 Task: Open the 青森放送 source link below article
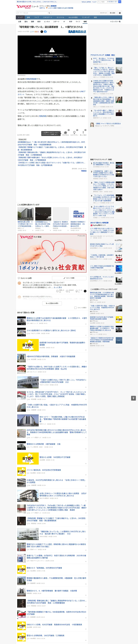pyautogui.click(x=84, y=171)
